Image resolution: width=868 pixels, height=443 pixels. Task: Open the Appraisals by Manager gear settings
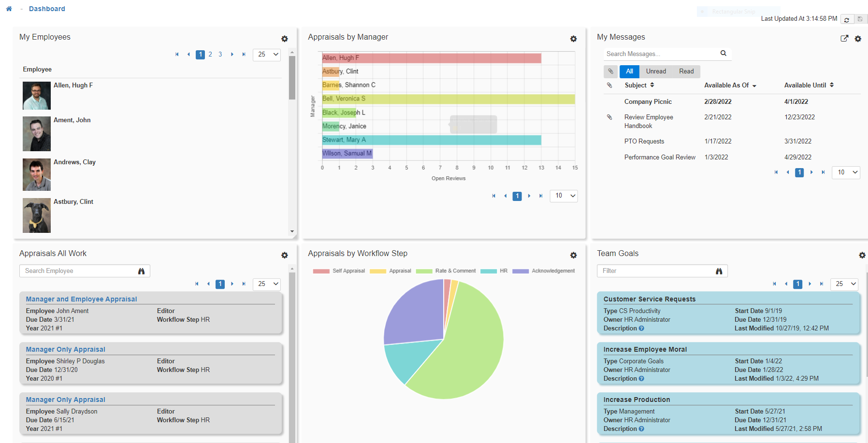coord(574,39)
